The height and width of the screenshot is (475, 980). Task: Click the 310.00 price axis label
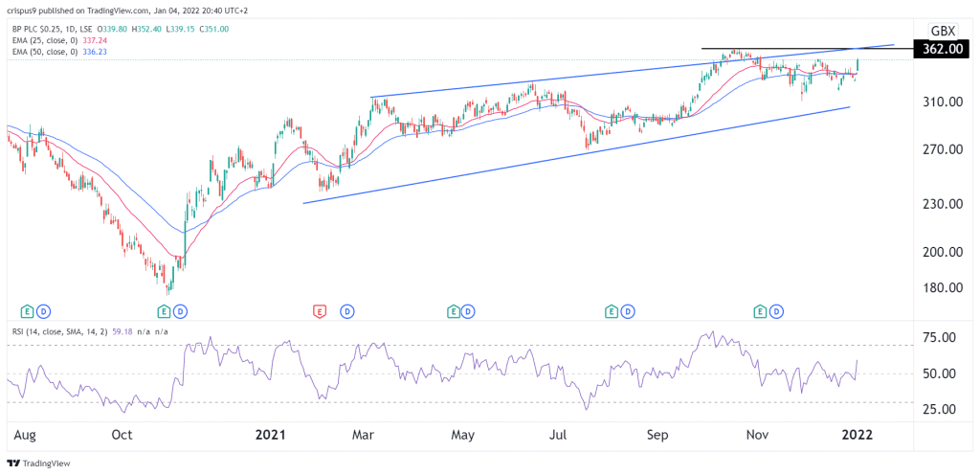point(942,102)
